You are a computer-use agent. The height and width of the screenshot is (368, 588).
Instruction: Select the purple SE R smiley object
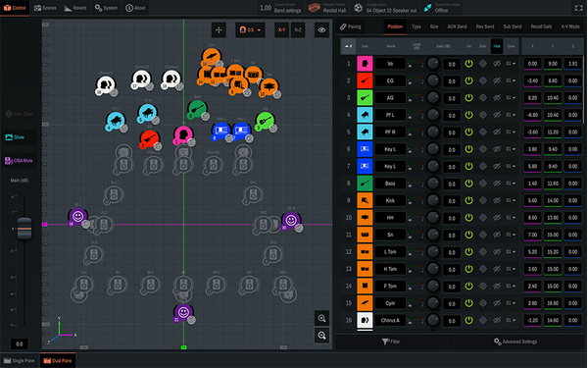tap(291, 220)
